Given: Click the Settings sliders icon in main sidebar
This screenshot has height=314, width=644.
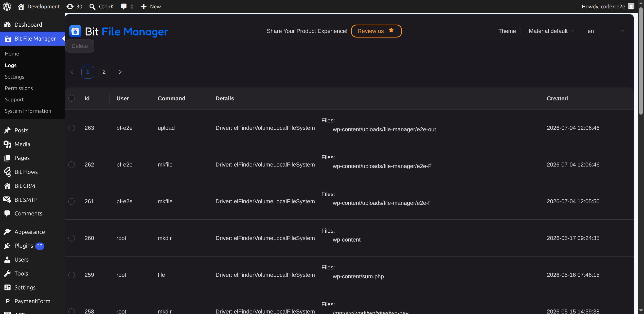Looking at the screenshot, I should pyautogui.click(x=7, y=287).
